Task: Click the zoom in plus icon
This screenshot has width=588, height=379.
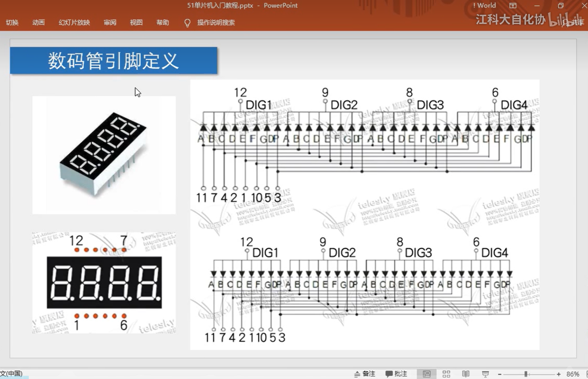Action: tap(558, 374)
